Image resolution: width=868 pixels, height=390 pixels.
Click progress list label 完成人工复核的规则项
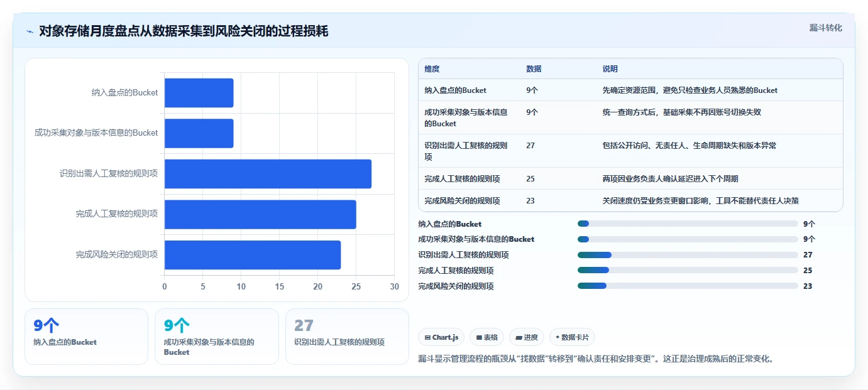coord(456,271)
